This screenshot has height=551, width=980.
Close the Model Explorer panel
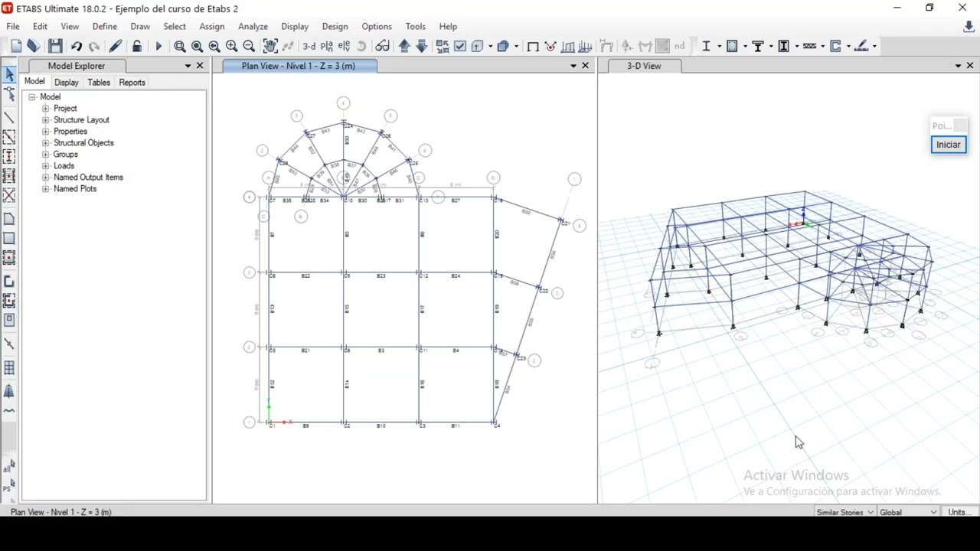click(201, 66)
